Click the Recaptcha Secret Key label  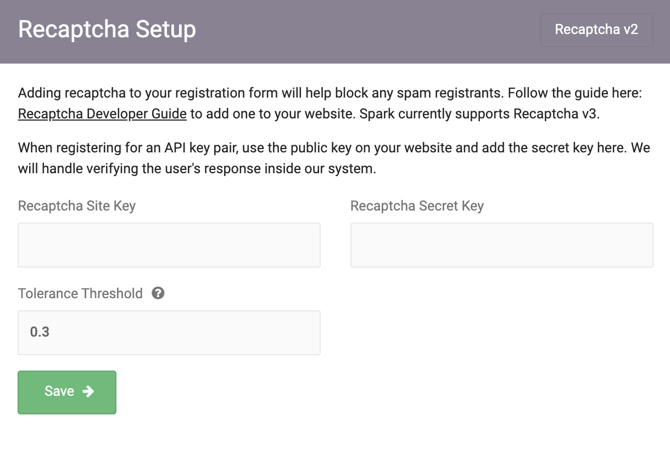417,206
